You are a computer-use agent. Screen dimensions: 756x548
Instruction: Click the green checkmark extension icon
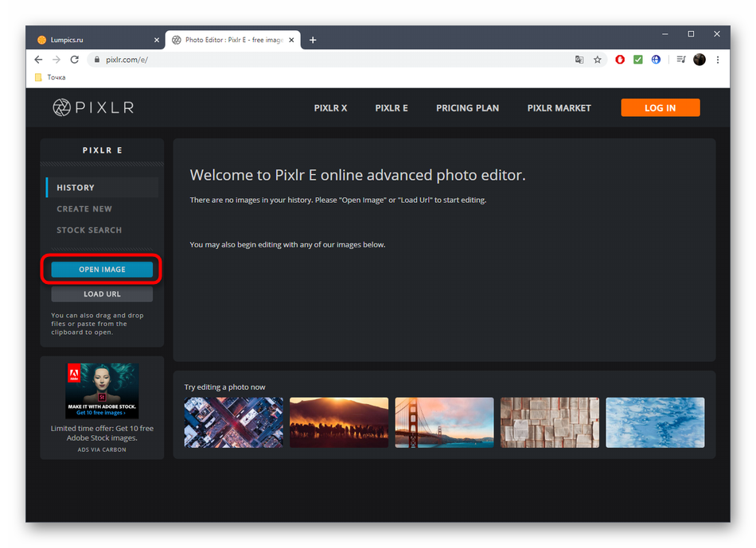638,60
